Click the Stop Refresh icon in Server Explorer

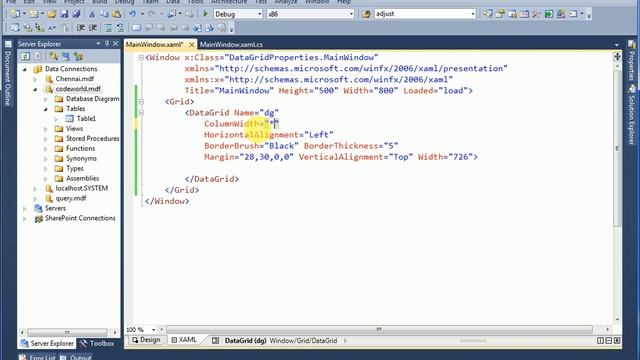click(38, 56)
